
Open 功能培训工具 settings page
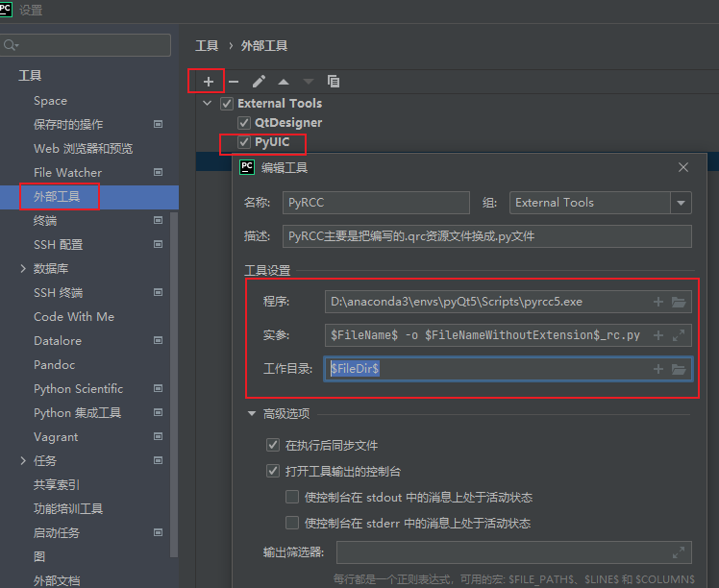[x=68, y=508]
